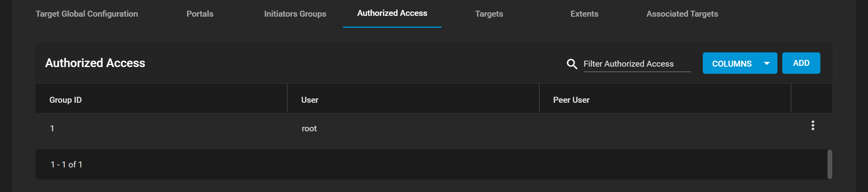Click the vertical scrollbar thumb
This screenshot has width=868, height=192.
coord(829,164)
